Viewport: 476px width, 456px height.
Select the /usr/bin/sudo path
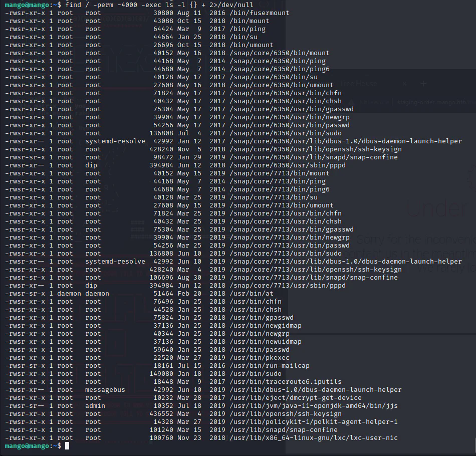pos(256,374)
